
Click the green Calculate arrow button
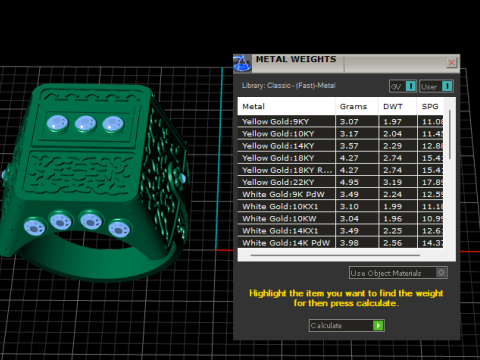[378, 325]
